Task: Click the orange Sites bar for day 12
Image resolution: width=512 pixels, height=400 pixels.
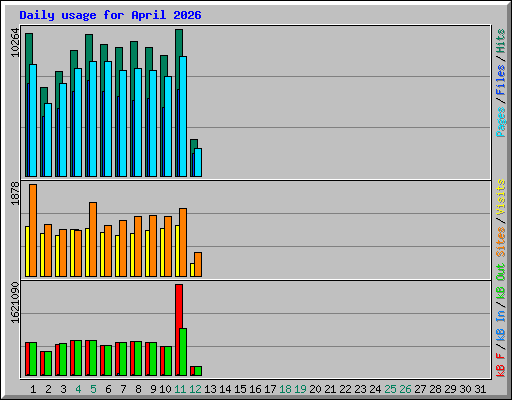Action: [x=198, y=264]
